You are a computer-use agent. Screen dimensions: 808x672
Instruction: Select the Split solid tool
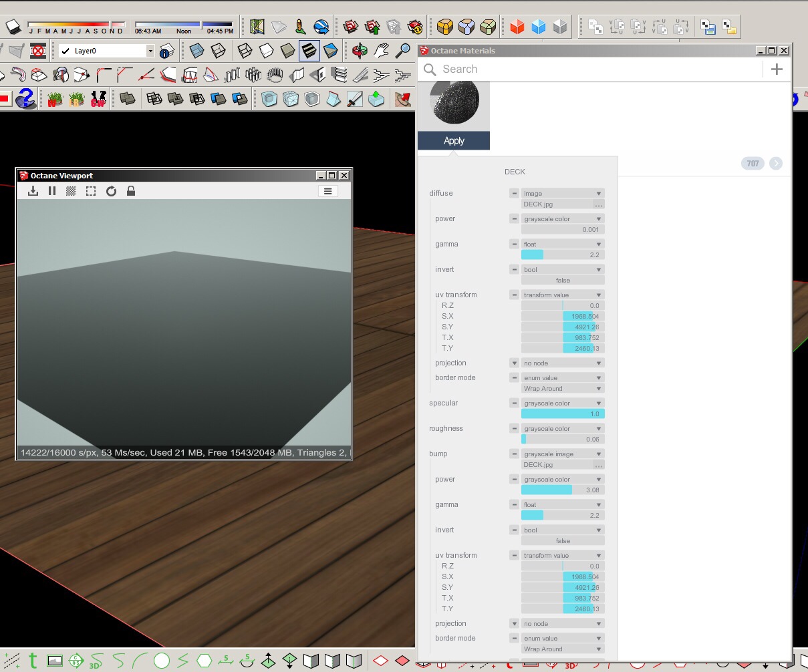click(240, 100)
